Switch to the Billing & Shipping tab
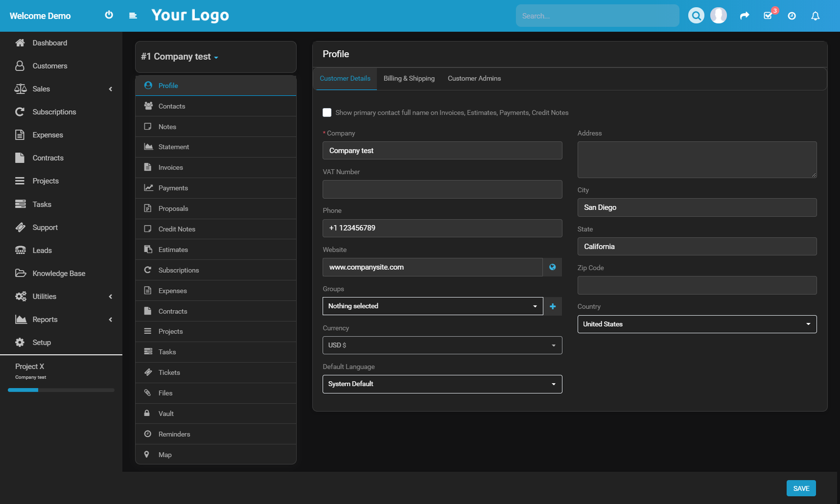 (x=409, y=78)
